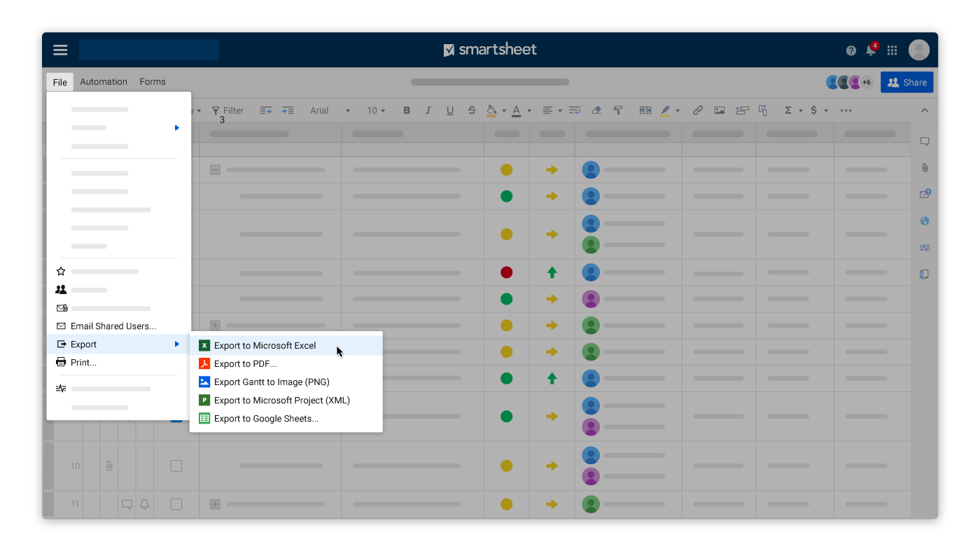Choose Export to Microsoft Project (XML)
This screenshot has width=980, height=551.
point(286,400)
